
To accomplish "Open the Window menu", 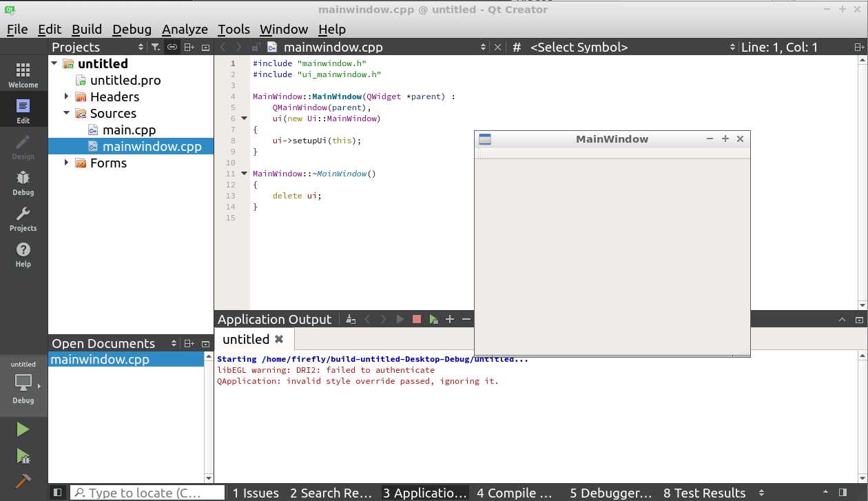I will tap(284, 29).
